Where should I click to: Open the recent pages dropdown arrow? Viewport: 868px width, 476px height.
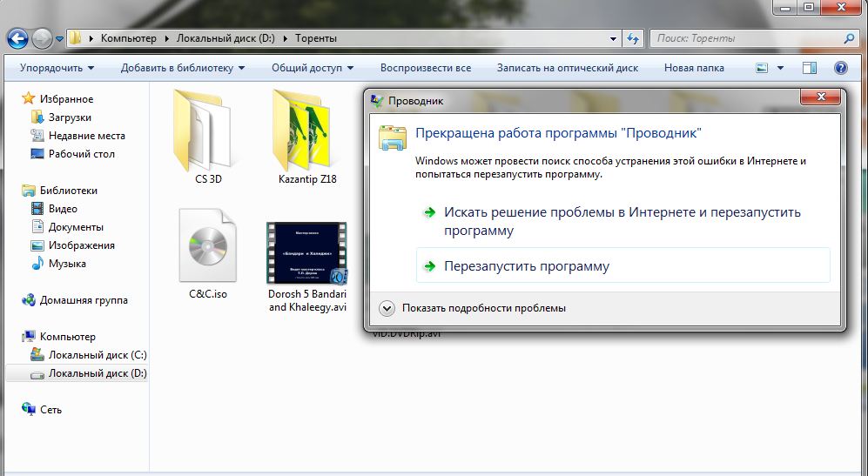(59, 39)
